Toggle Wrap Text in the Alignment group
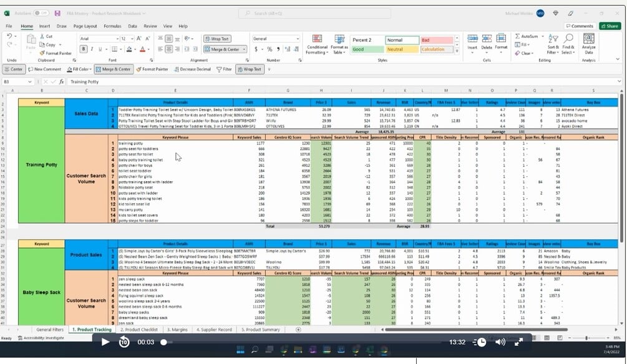The height and width of the screenshot is (364, 627). 217,39
